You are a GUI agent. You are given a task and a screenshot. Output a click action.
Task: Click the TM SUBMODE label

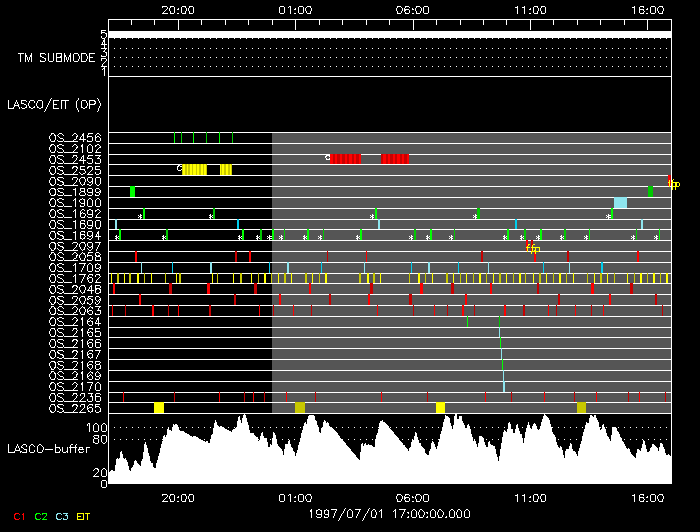(x=56, y=58)
